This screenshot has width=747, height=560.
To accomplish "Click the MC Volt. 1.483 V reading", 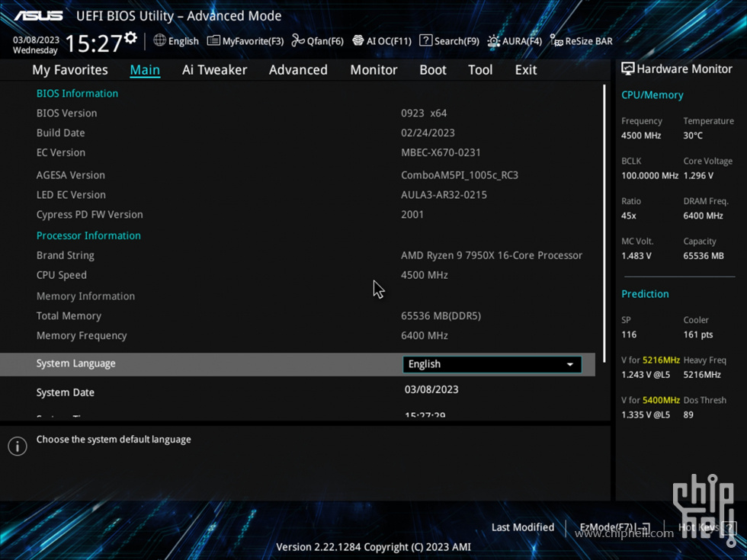I will pos(636,256).
